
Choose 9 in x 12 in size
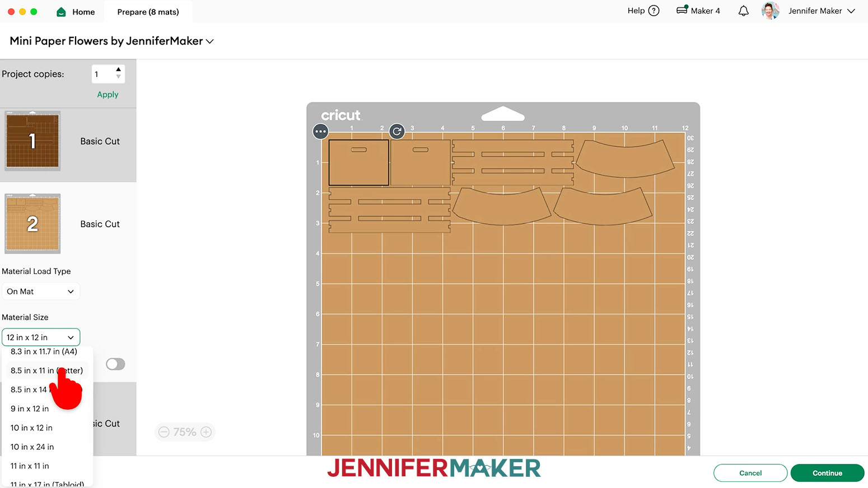click(x=30, y=409)
